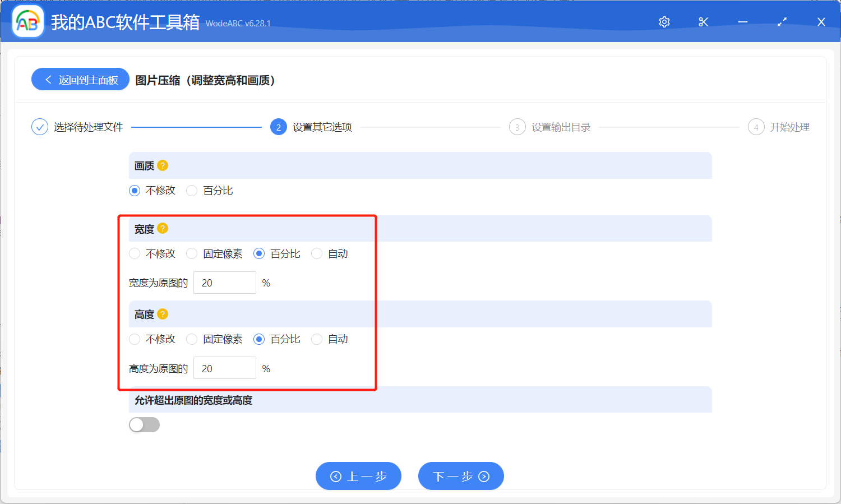841x504 pixels.
Task: Enable 允许超出原图的宽度或高度
Action: [x=144, y=424]
